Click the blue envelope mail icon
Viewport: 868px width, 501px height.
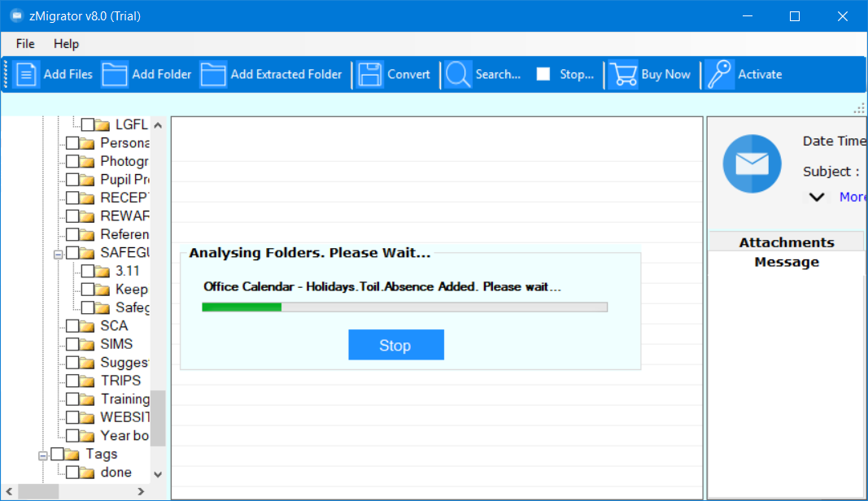[x=752, y=163]
